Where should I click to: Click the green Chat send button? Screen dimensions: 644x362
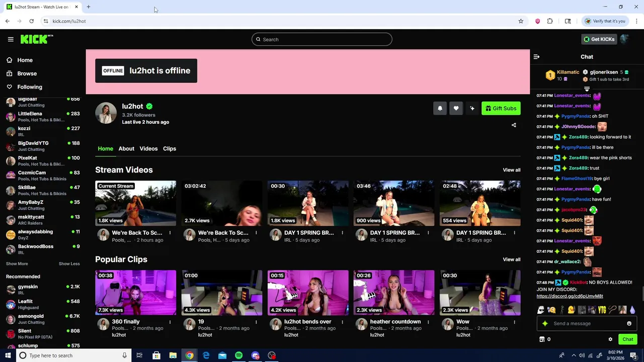coord(627,339)
